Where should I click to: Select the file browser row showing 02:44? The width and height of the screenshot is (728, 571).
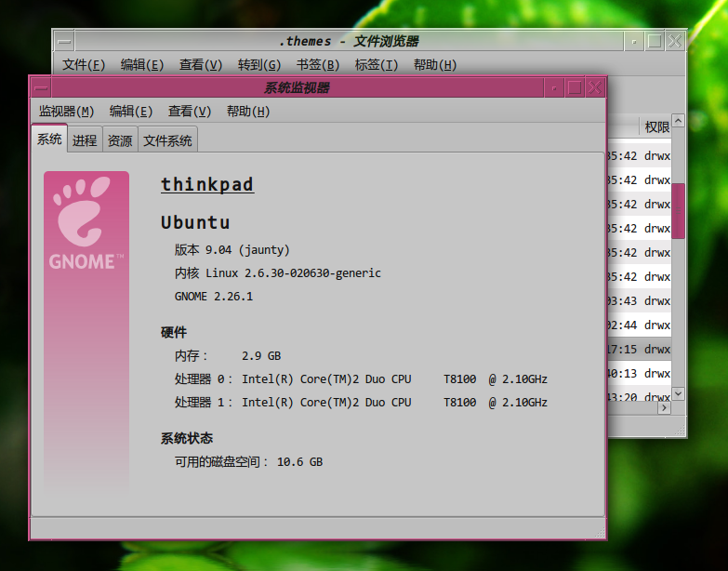tap(640, 325)
